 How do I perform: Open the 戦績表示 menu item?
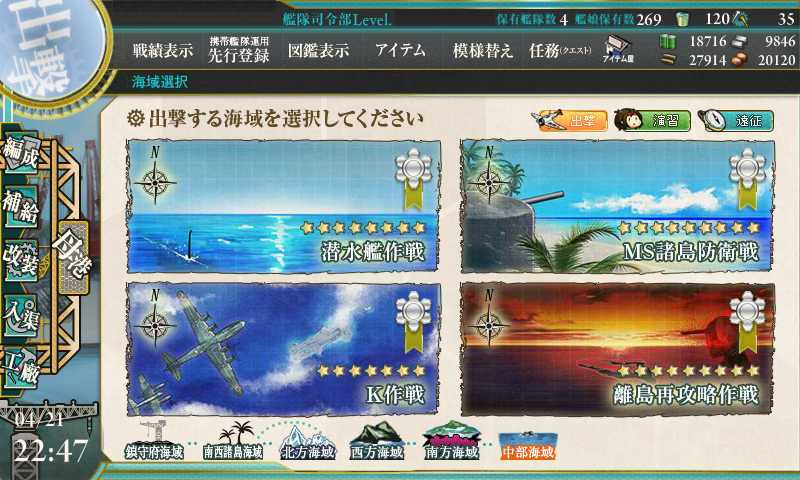[163, 50]
